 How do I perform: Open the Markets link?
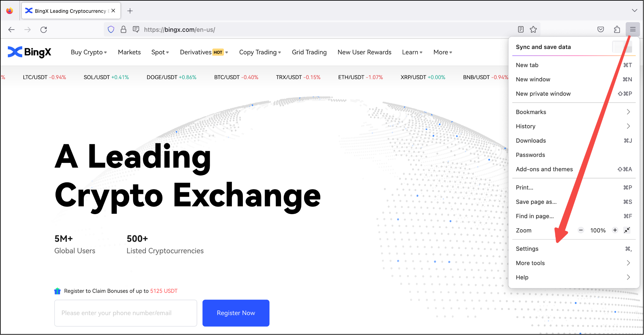click(129, 52)
